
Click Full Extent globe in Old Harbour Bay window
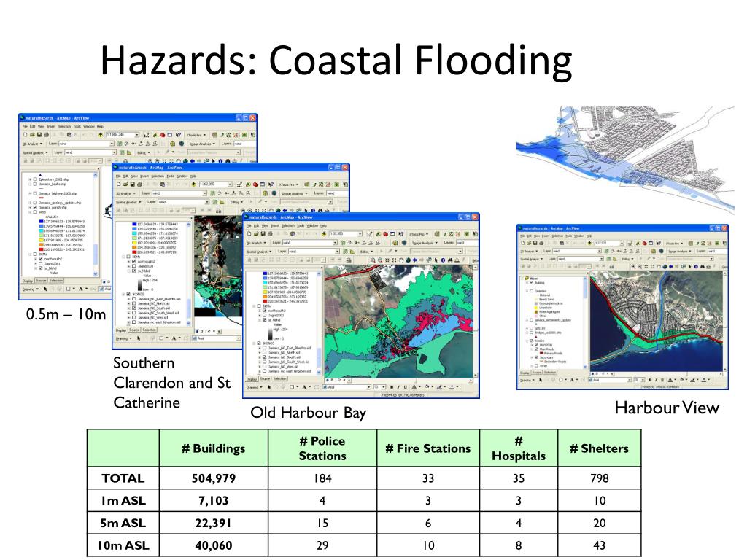pyautogui.click(x=409, y=260)
